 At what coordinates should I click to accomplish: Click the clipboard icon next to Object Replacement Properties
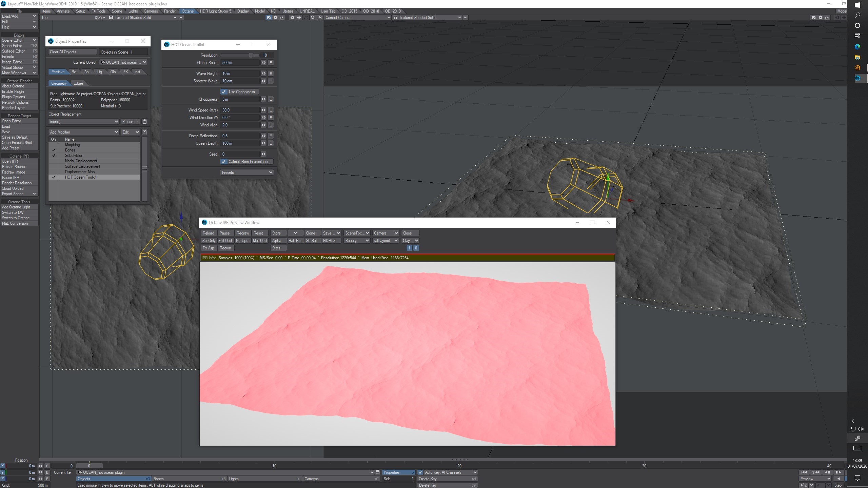[x=144, y=122]
